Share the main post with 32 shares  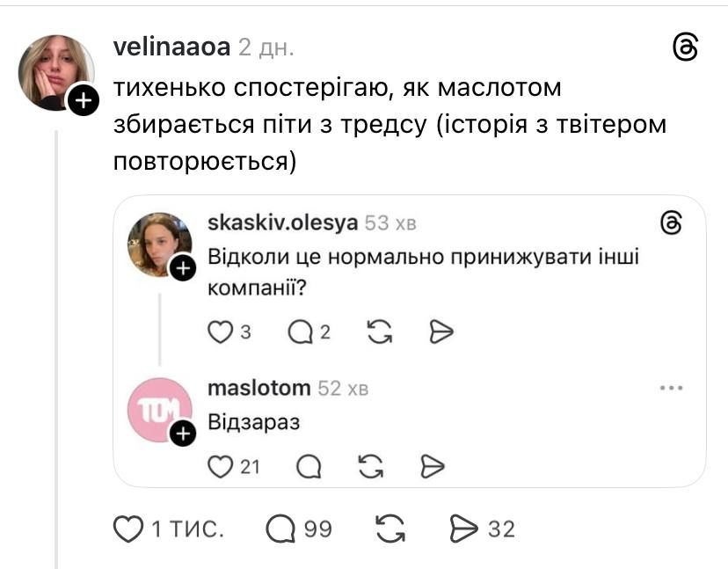point(462,529)
